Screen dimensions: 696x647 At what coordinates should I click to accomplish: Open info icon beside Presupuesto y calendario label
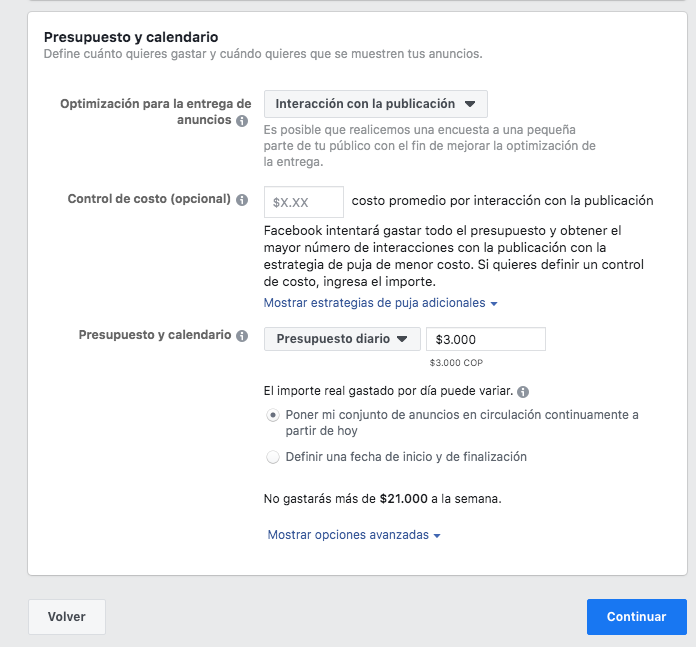(x=242, y=336)
